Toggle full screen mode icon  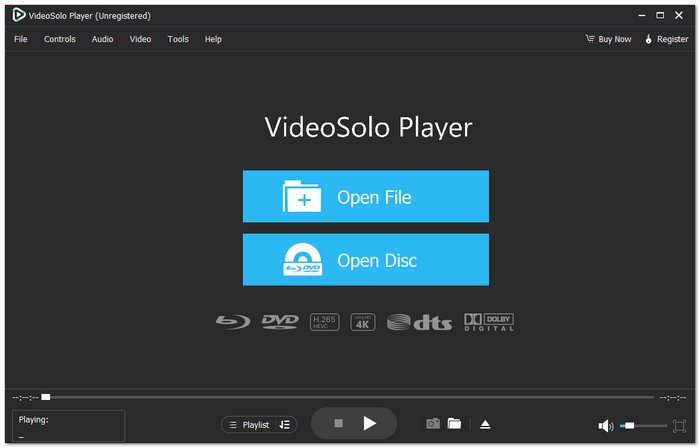[679, 426]
